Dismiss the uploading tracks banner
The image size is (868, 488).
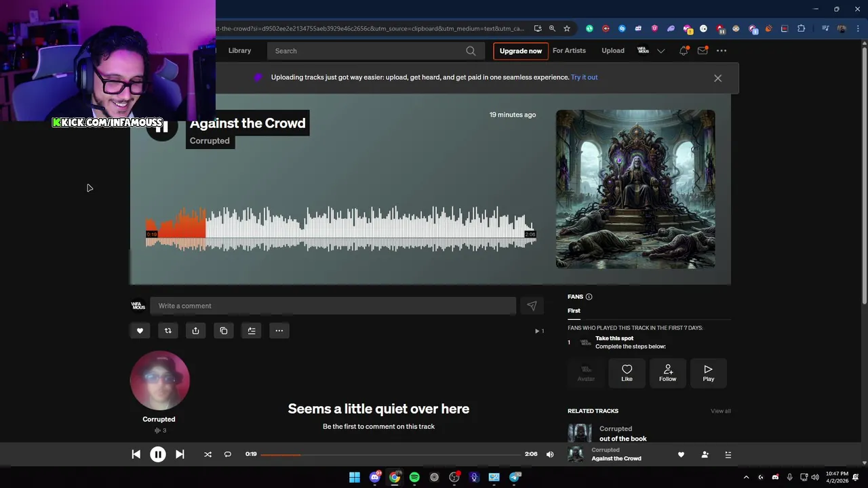(717, 78)
